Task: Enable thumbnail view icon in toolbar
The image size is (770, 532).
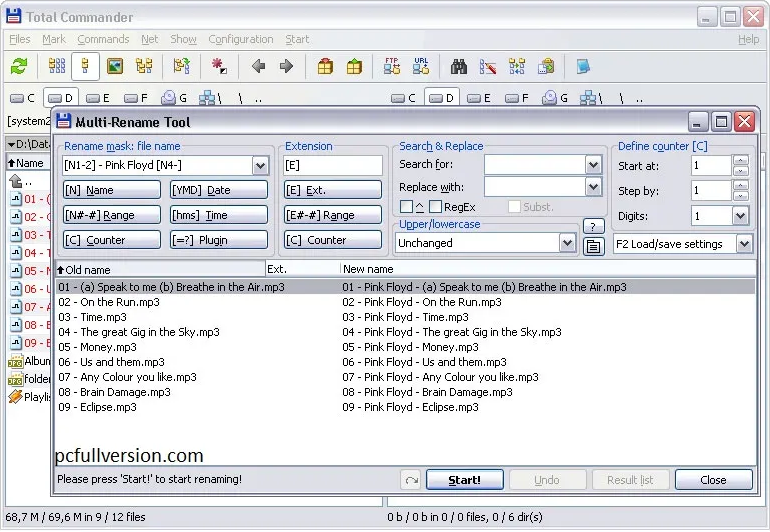Action: [114, 66]
